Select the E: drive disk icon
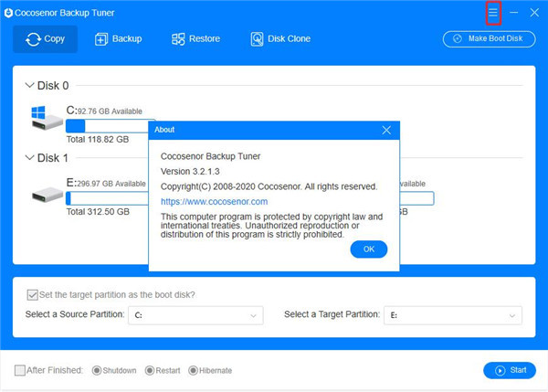The height and width of the screenshot is (392, 548). pyautogui.click(x=47, y=195)
